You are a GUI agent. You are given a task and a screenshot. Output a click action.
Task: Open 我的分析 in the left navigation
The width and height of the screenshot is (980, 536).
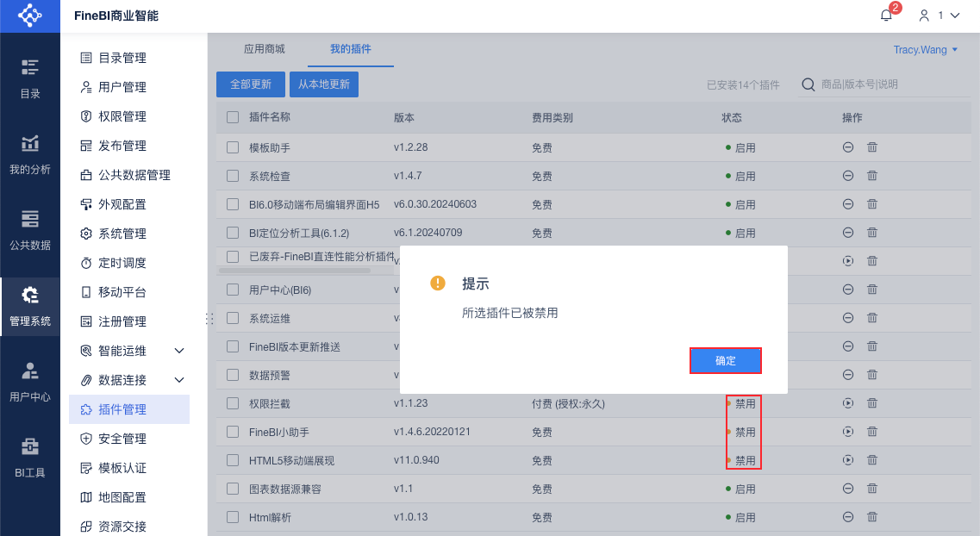click(30, 153)
